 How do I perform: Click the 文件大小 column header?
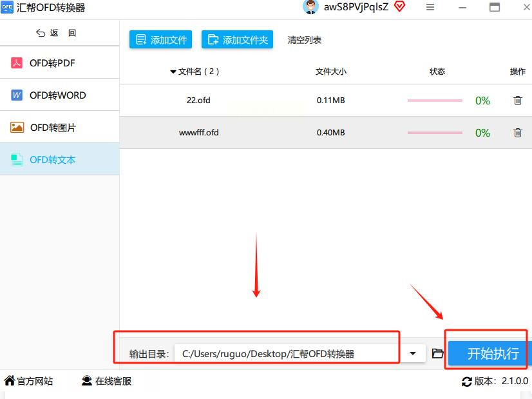point(331,72)
